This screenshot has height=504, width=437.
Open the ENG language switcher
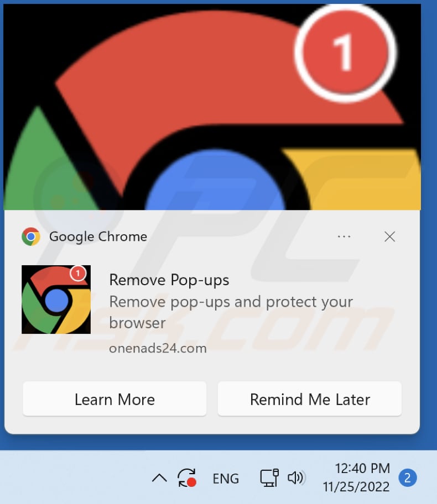226,479
